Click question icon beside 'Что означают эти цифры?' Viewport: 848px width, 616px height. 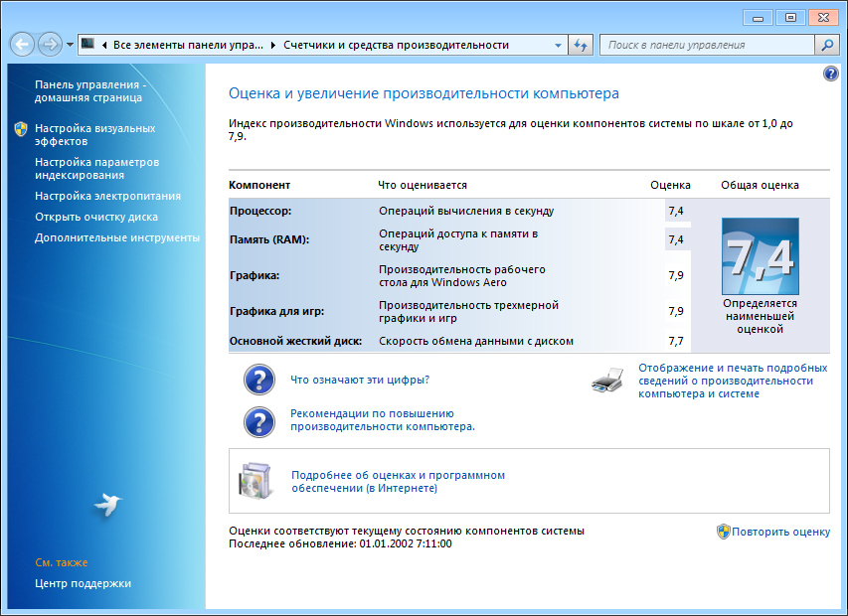[259, 380]
